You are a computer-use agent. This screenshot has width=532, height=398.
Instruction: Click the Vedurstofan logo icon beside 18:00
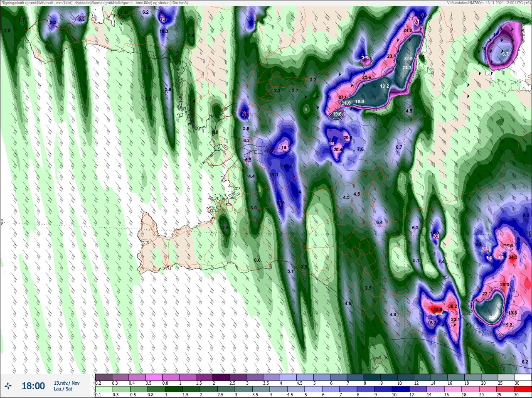[x=7, y=386]
